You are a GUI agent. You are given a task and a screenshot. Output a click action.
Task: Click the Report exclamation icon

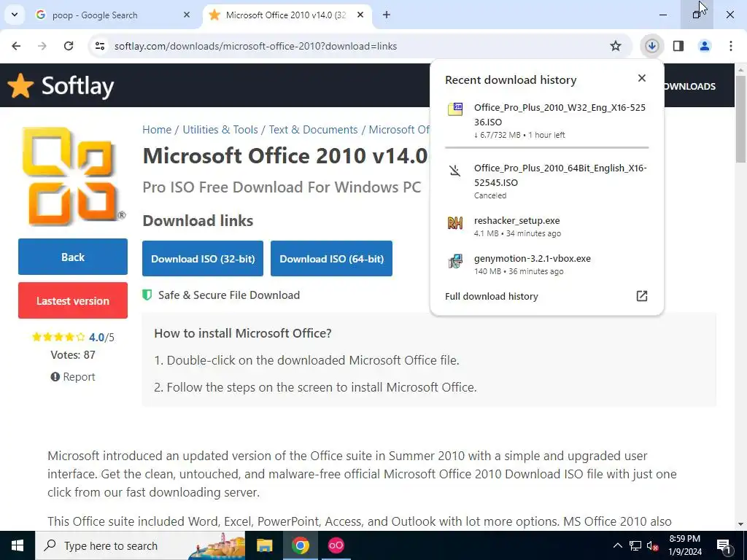pyautogui.click(x=55, y=377)
